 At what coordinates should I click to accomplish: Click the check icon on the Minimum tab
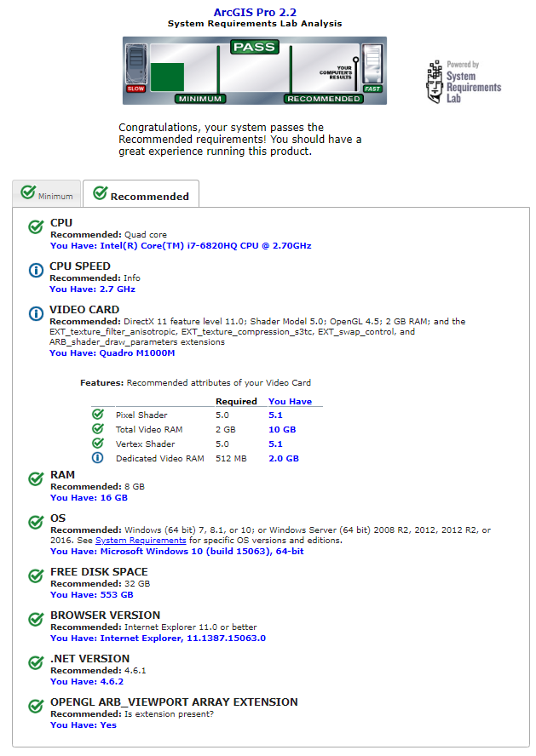(x=28, y=192)
